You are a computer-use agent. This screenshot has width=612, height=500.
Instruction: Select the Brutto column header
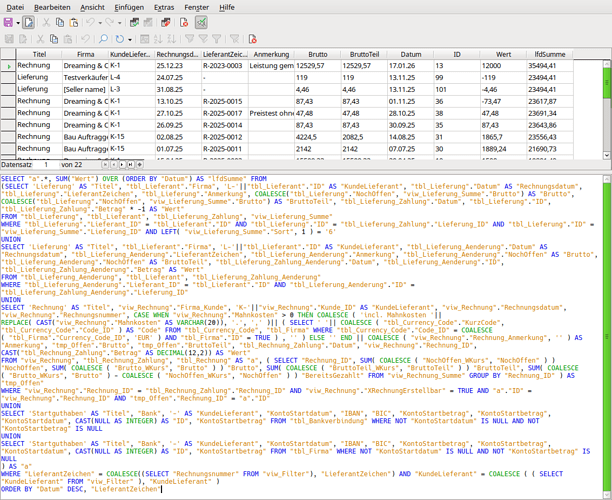(318, 54)
